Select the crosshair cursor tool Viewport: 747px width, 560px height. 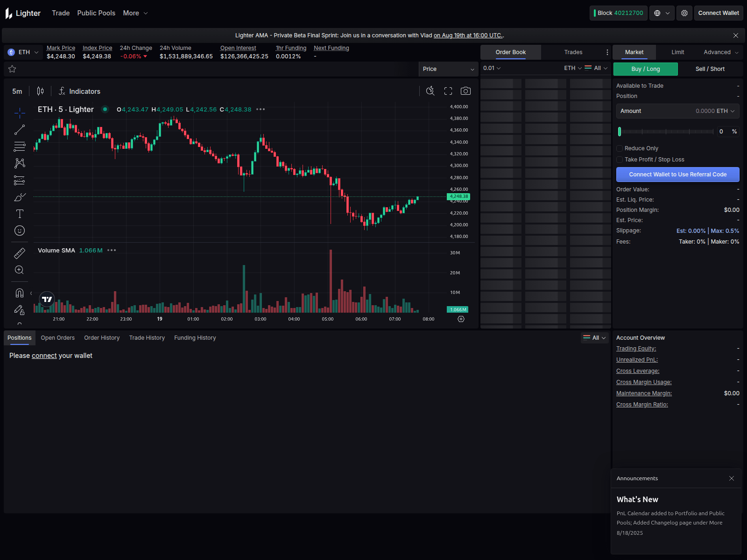point(20,112)
